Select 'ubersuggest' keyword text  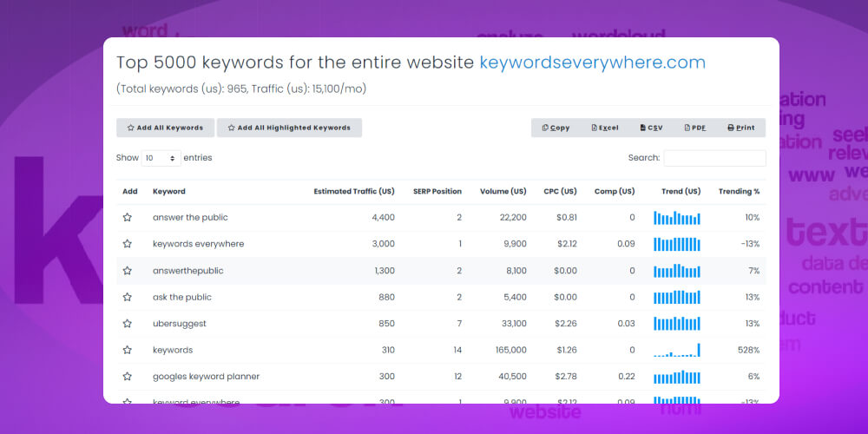click(x=180, y=324)
